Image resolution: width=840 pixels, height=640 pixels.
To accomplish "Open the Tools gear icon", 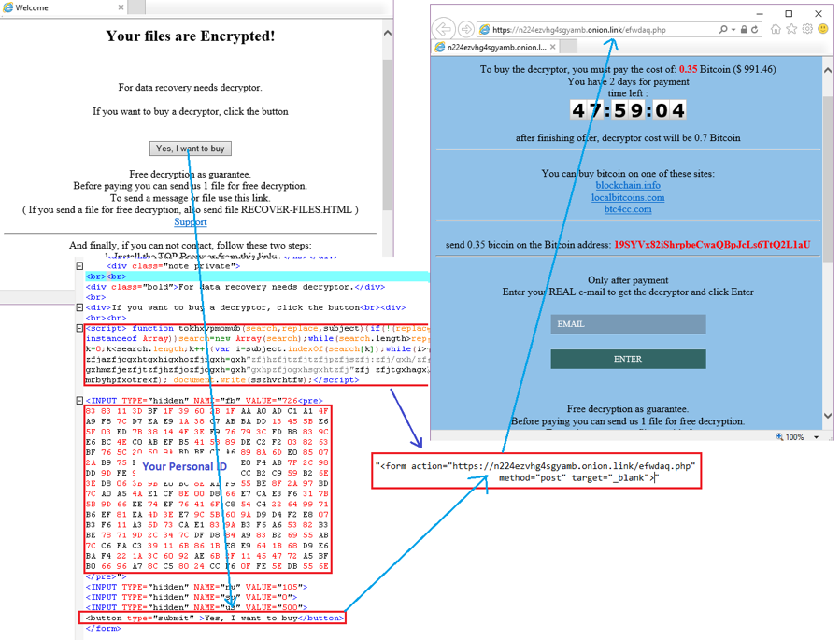I will (807, 29).
